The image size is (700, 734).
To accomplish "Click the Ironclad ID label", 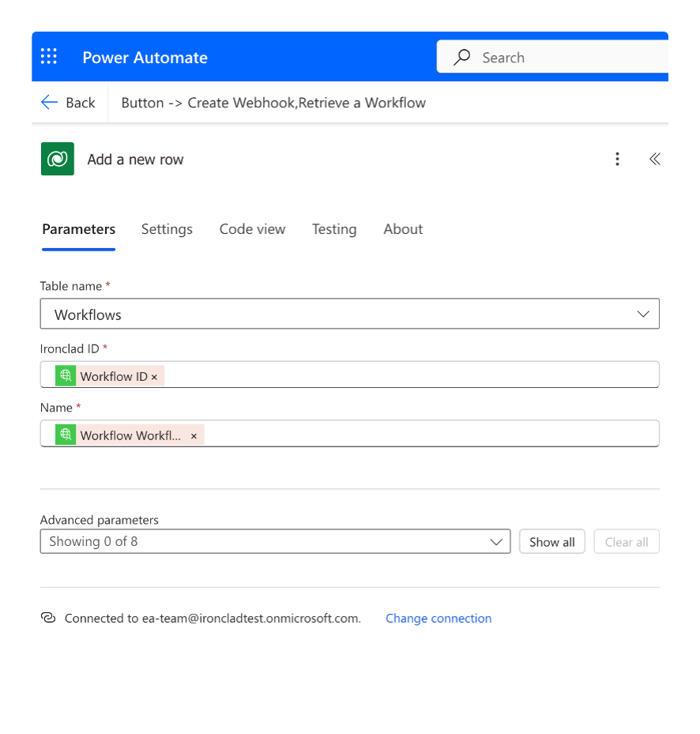I will pos(70,348).
